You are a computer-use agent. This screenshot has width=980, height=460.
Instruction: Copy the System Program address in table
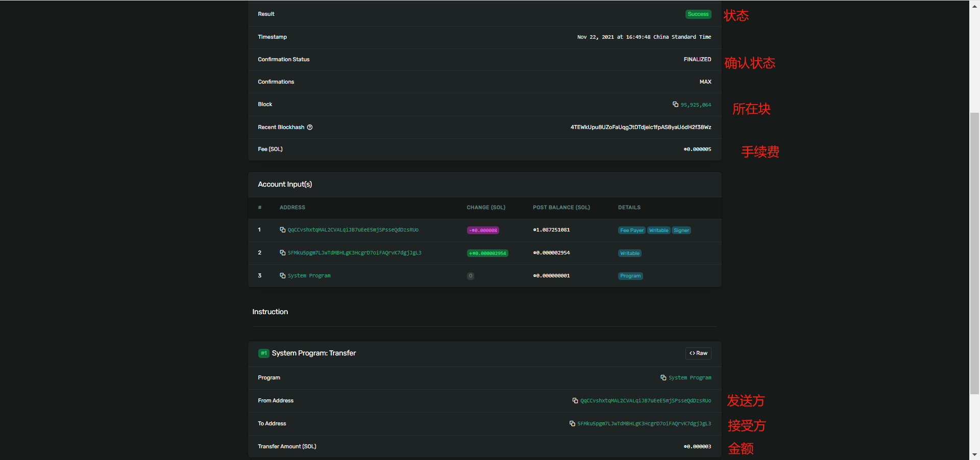282,276
